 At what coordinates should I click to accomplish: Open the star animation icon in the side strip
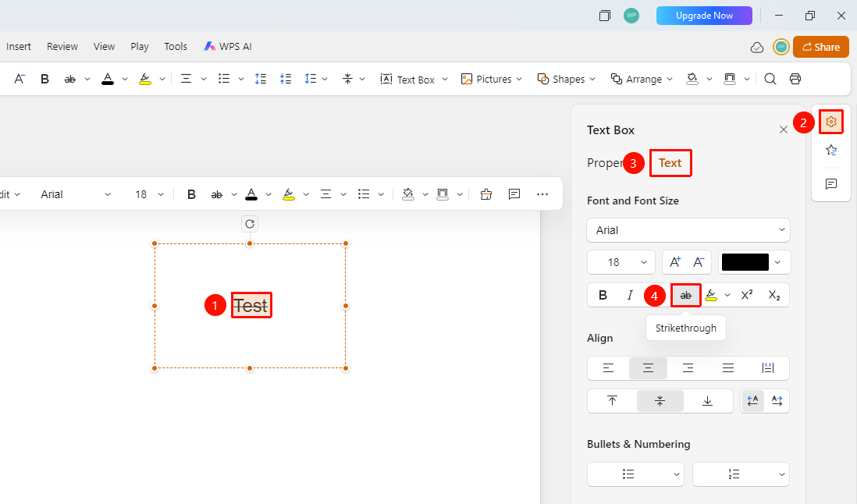click(830, 150)
